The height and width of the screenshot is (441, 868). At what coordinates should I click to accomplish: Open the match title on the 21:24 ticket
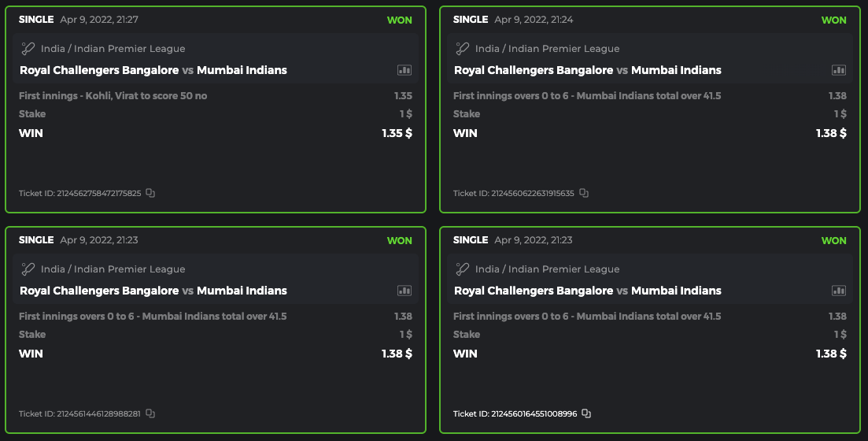click(x=588, y=70)
